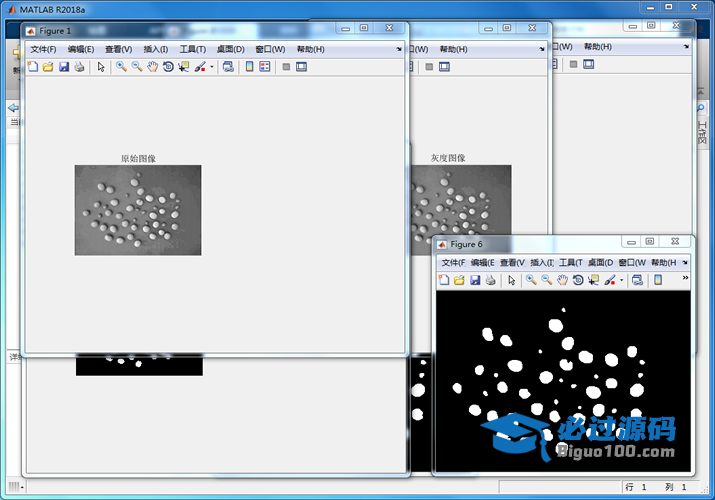Screen dimensions: 715x500
Task: Open file icon in Figure 1 toolbar
Action: [x=48, y=67]
